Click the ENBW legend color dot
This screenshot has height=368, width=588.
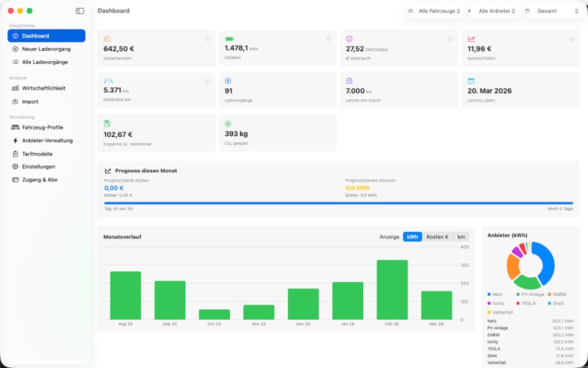click(549, 294)
